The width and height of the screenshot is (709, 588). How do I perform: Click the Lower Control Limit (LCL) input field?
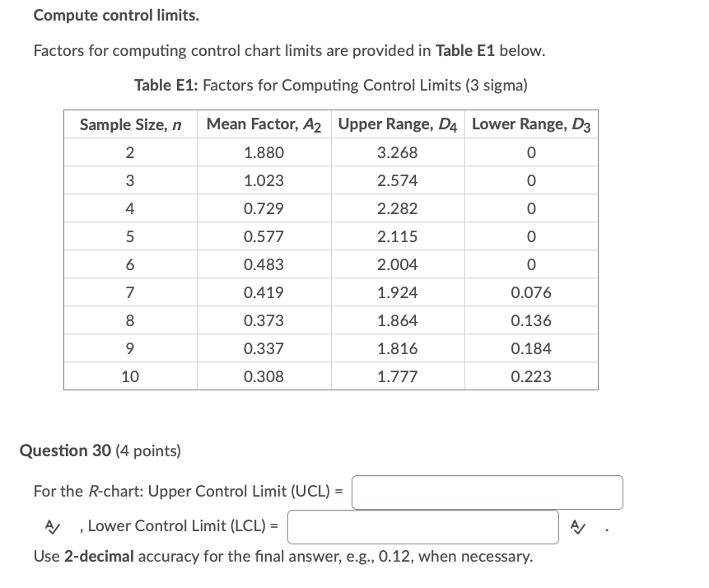pos(422,527)
